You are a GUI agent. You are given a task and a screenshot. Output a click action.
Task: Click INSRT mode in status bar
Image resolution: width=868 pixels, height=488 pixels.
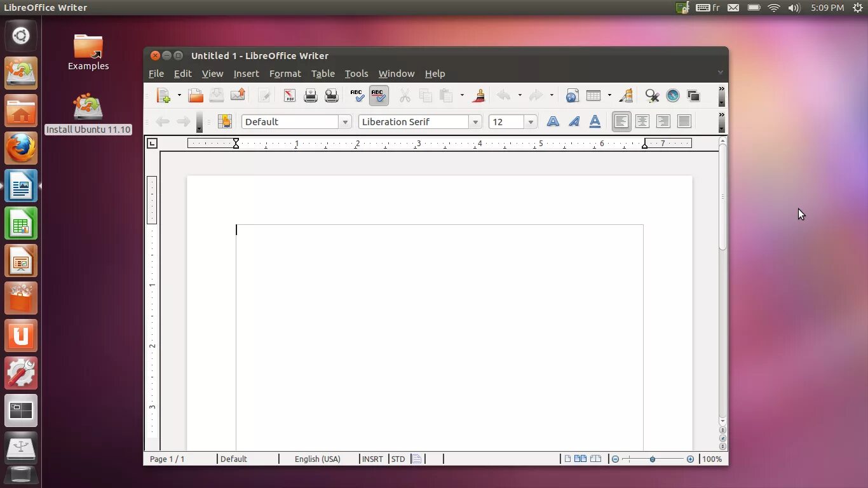373,459
